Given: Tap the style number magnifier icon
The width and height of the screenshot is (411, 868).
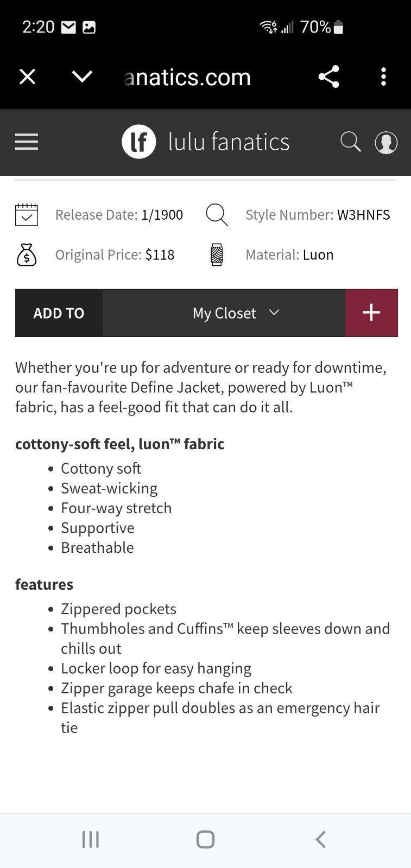Looking at the screenshot, I should pyautogui.click(x=217, y=215).
